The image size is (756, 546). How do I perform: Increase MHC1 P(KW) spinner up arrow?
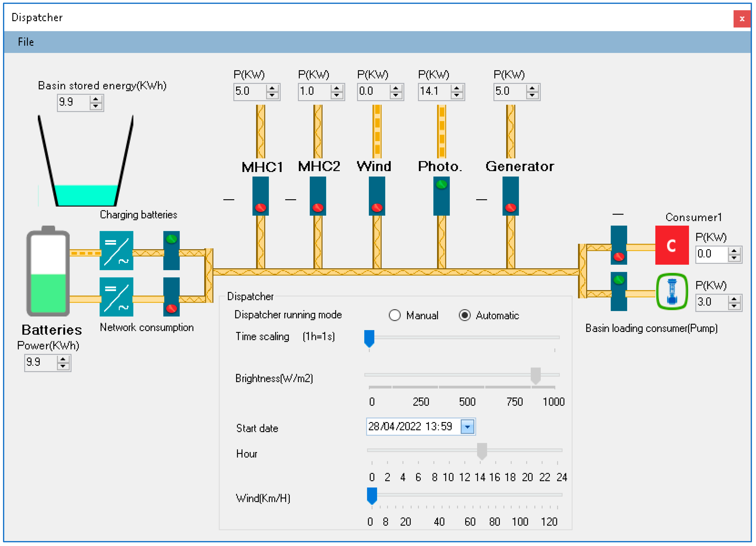tap(272, 88)
